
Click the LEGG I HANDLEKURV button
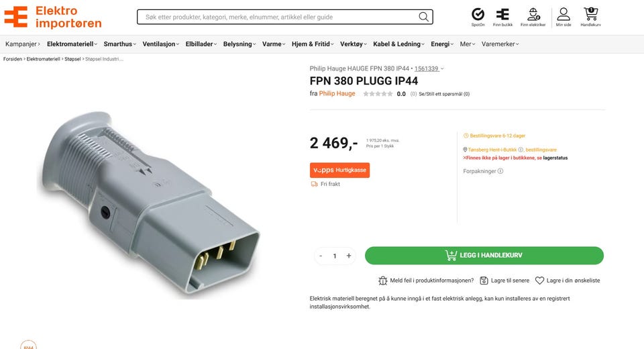(x=484, y=255)
